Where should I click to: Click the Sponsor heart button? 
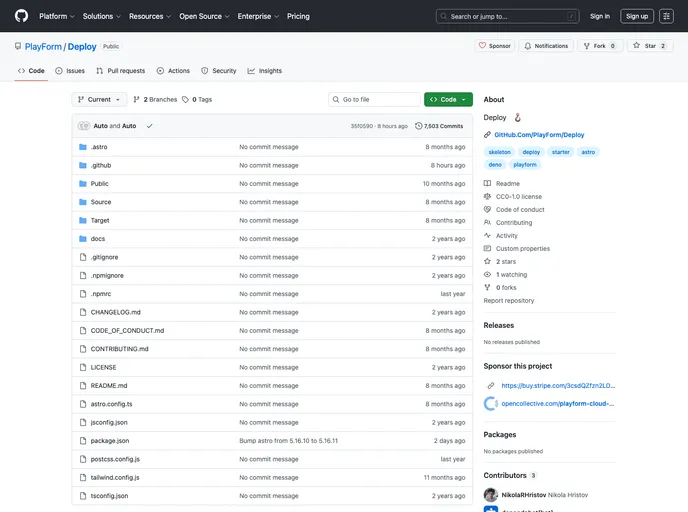click(x=495, y=46)
